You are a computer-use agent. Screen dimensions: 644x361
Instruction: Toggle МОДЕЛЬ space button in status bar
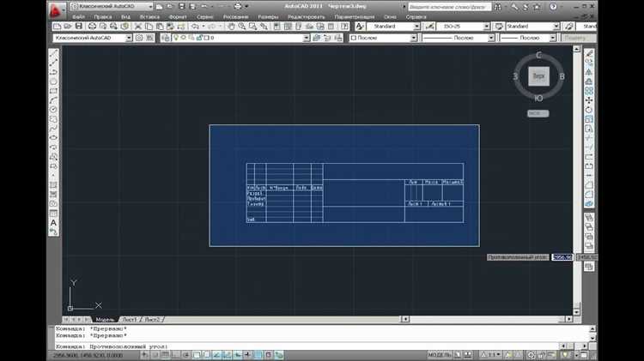pyautogui.click(x=439, y=355)
